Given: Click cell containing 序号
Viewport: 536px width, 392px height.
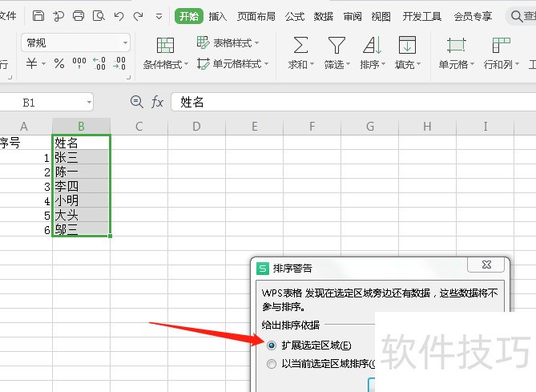Looking at the screenshot, I should pyautogui.click(x=26, y=143).
